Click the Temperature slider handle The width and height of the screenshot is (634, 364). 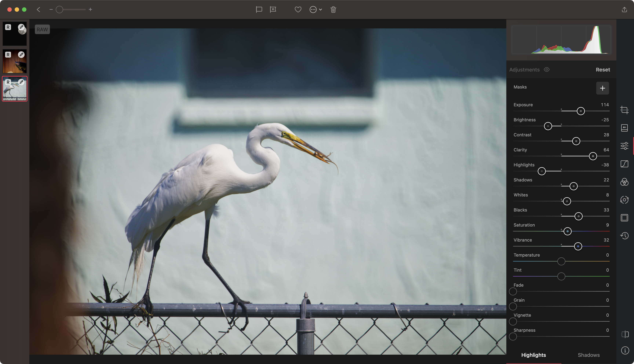pos(561,261)
